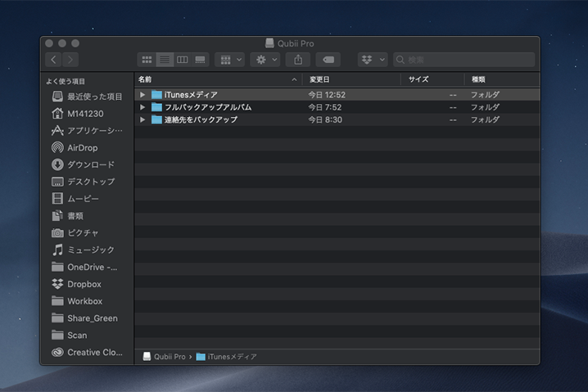
Task: Switch to icon view
Action: [x=147, y=60]
